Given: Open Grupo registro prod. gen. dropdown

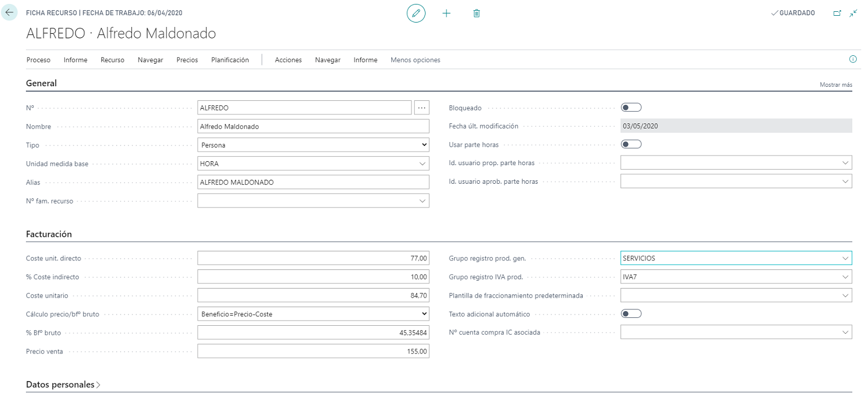Looking at the screenshot, I should click(x=845, y=258).
